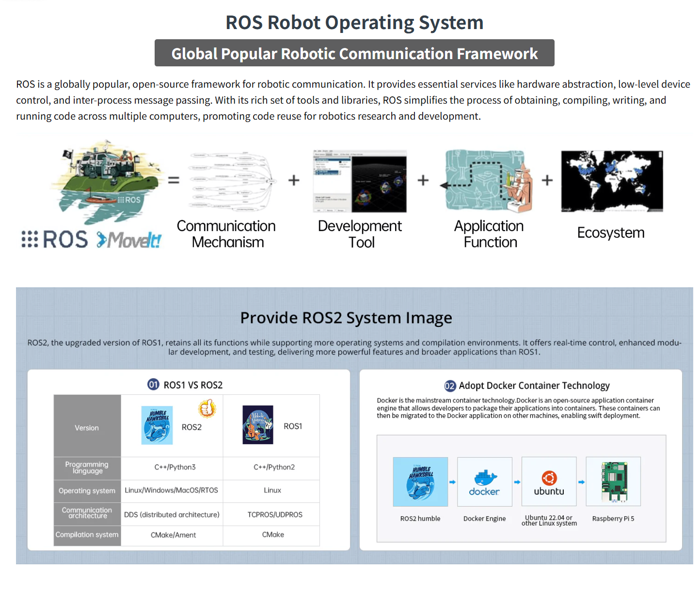Click the "Communication Mechanism" label
This screenshot has width=700, height=605.
pyautogui.click(x=226, y=234)
